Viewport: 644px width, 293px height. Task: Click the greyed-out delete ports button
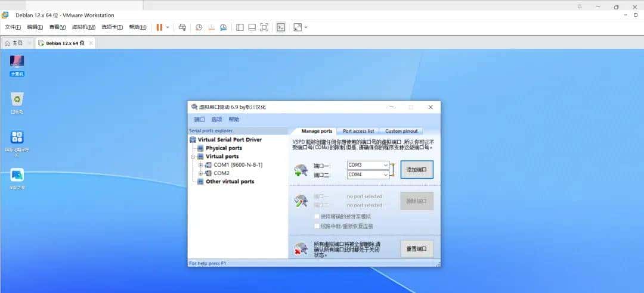point(417,201)
